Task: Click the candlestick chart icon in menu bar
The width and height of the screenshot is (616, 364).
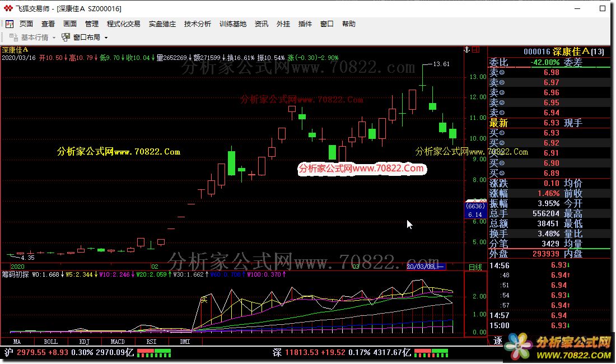Action: (x=10, y=24)
